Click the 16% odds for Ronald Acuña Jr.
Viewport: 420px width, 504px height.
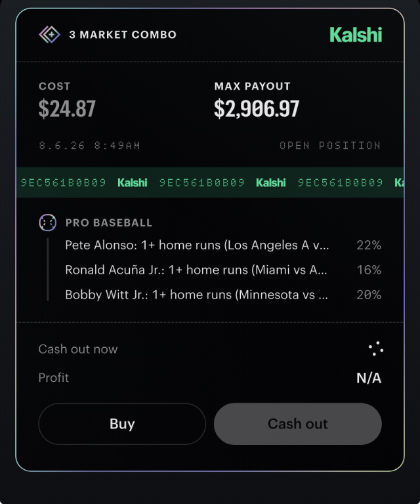coord(369,270)
